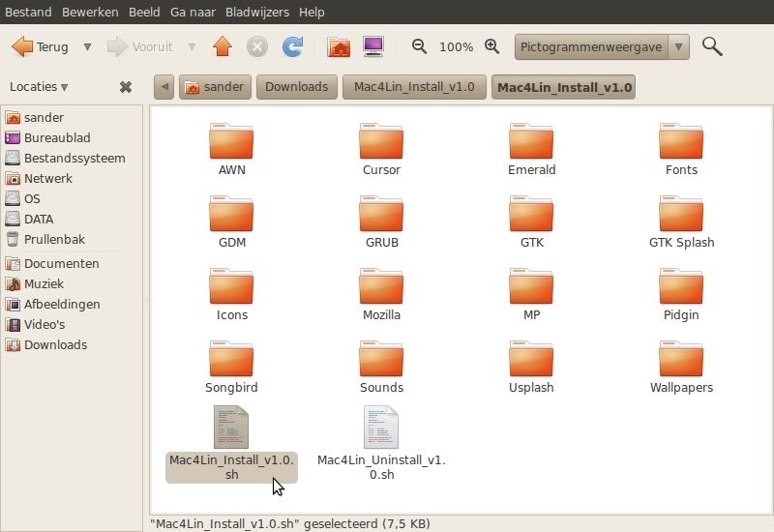This screenshot has height=532, width=774.
Task: Close the Locaties side panel
Action: coord(125,87)
